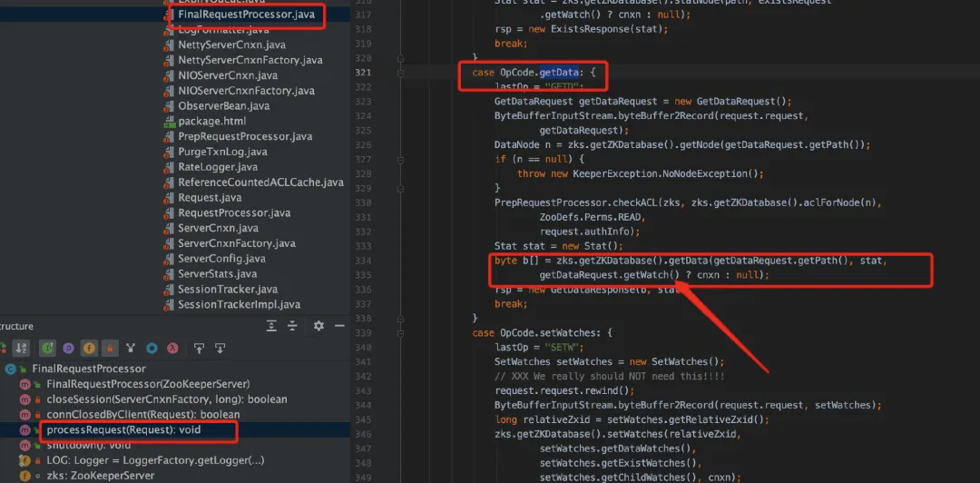
Task: Click method icon of connClosedByClient entry
Action: (25, 415)
